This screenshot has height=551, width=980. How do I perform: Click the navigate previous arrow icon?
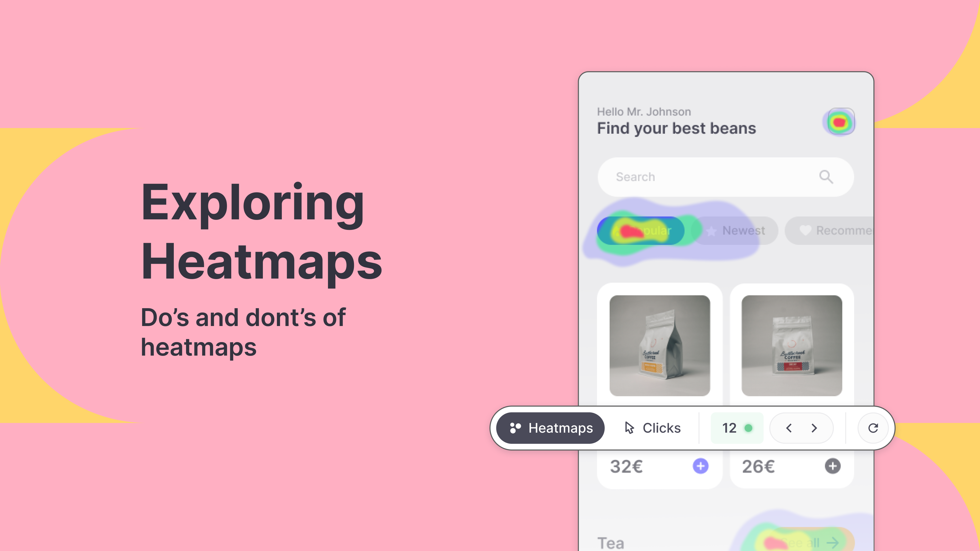pos(789,428)
